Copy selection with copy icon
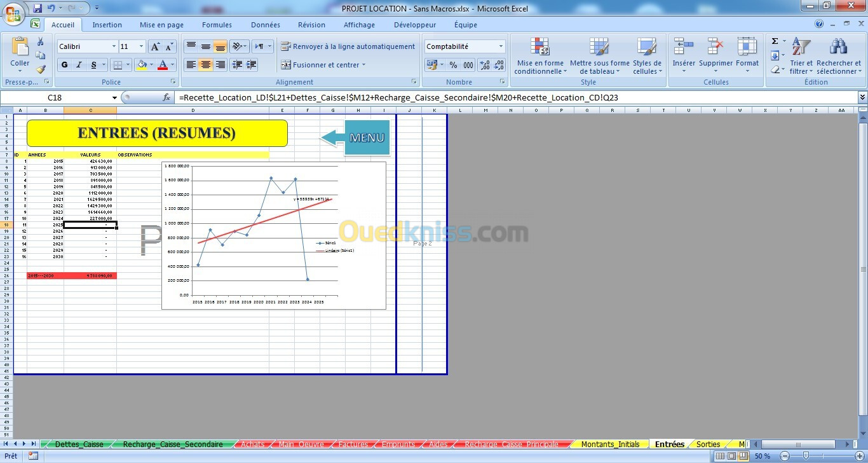 (41, 55)
